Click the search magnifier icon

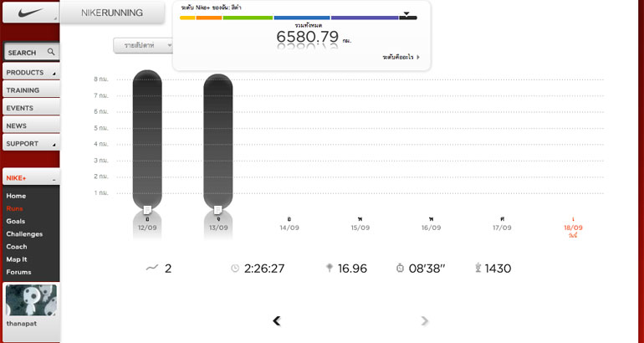(x=51, y=52)
